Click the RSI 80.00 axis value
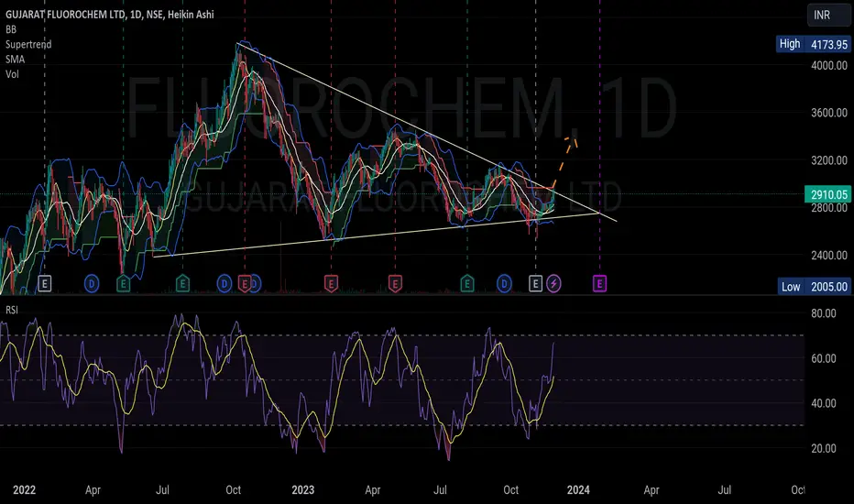 823,312
